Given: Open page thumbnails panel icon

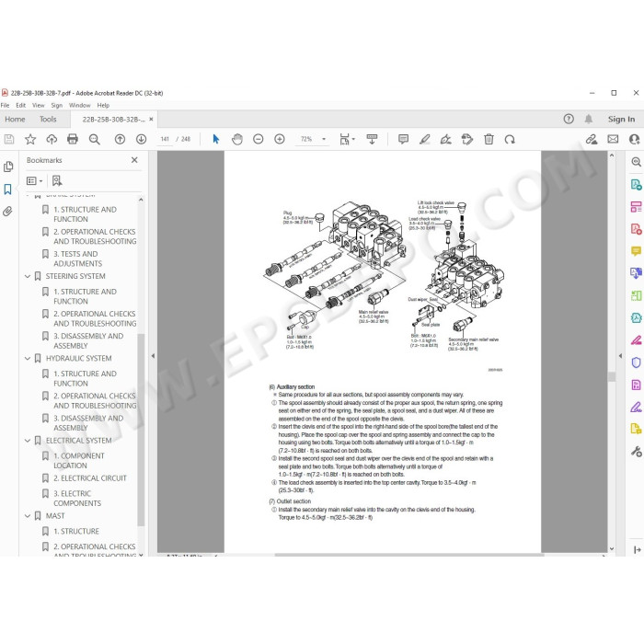Looking at the screenshot, I should click(x=8, y=167).
